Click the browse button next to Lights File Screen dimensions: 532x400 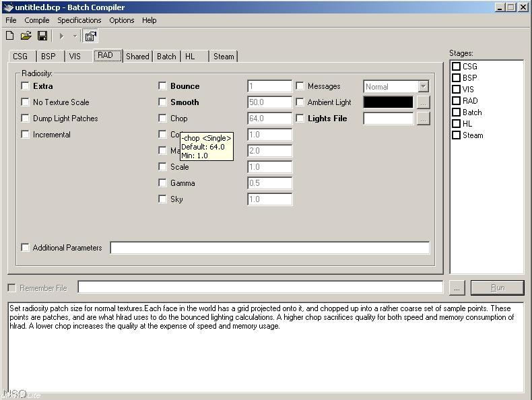pos(423,119)
